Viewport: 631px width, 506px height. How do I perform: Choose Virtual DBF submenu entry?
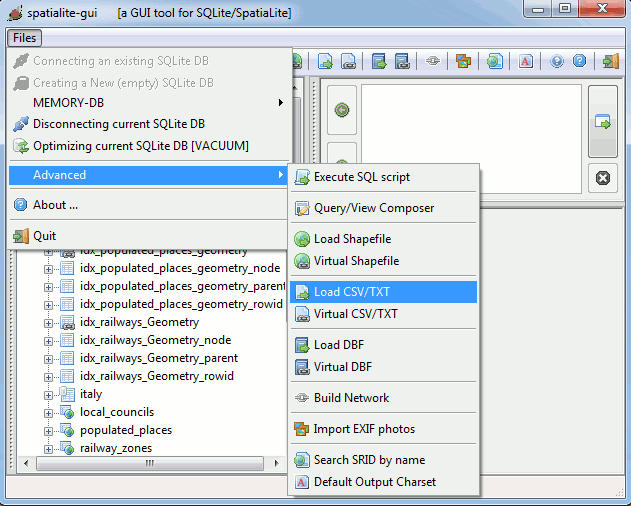tap(384, 367)
